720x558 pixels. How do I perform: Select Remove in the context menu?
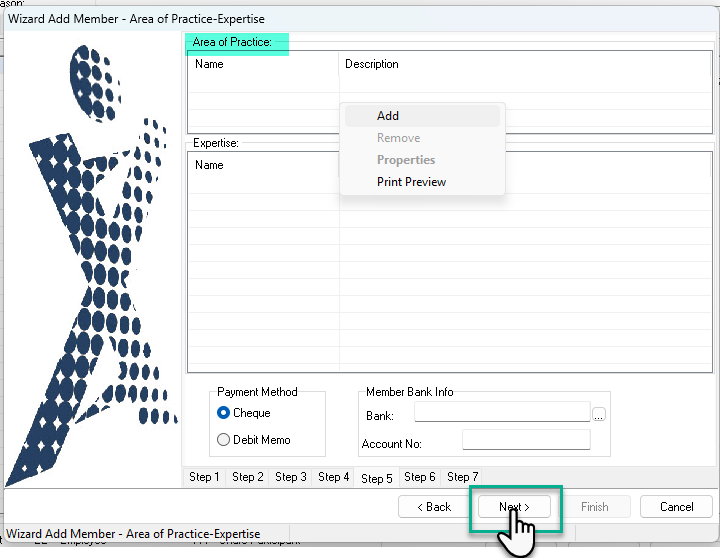point(422,138)
